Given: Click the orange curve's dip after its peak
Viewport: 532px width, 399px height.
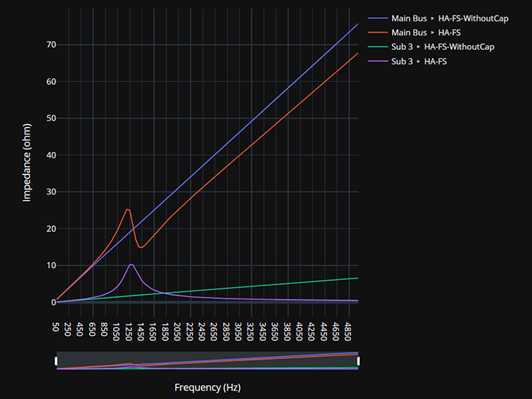Looking at the screenshot, I should [x=141, y=248].
